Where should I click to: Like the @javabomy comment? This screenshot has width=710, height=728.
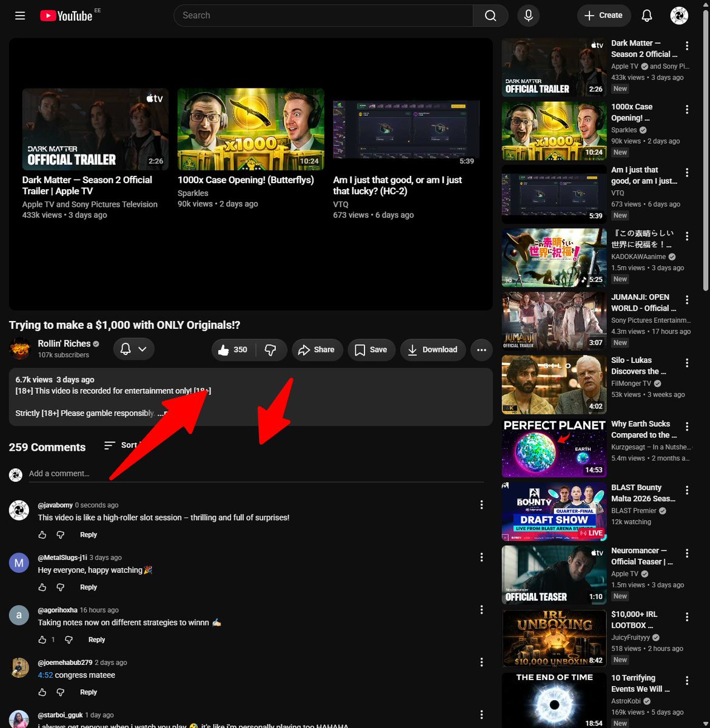coord(42,535)
